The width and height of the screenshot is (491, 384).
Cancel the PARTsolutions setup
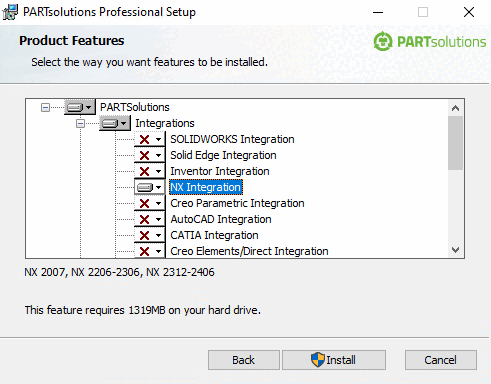tap(441, 360)
